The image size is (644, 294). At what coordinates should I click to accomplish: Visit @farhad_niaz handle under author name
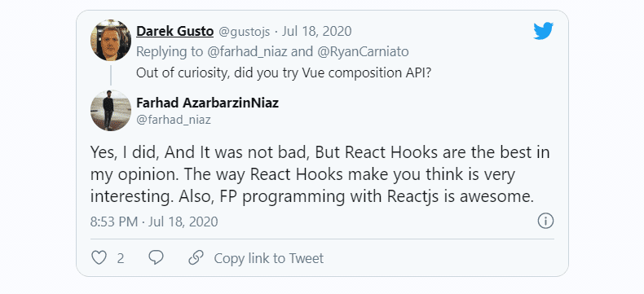coord(174,121)
